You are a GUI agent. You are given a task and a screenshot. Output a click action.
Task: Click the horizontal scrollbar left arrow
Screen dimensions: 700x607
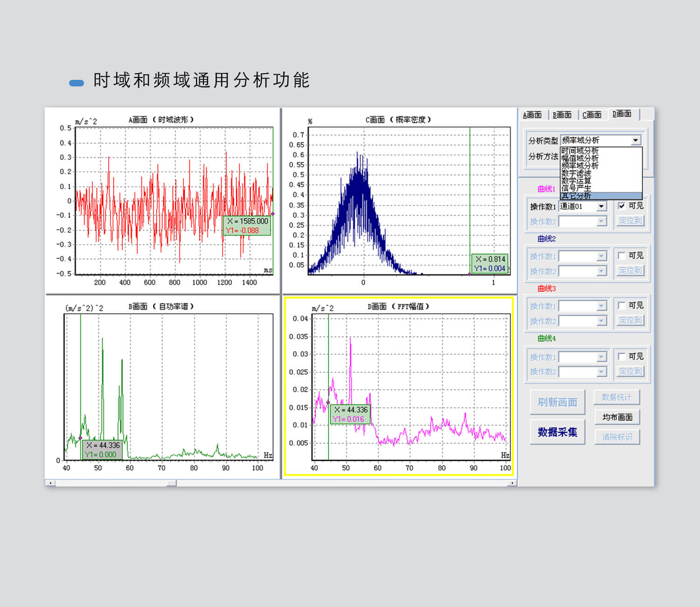point(50,483)
